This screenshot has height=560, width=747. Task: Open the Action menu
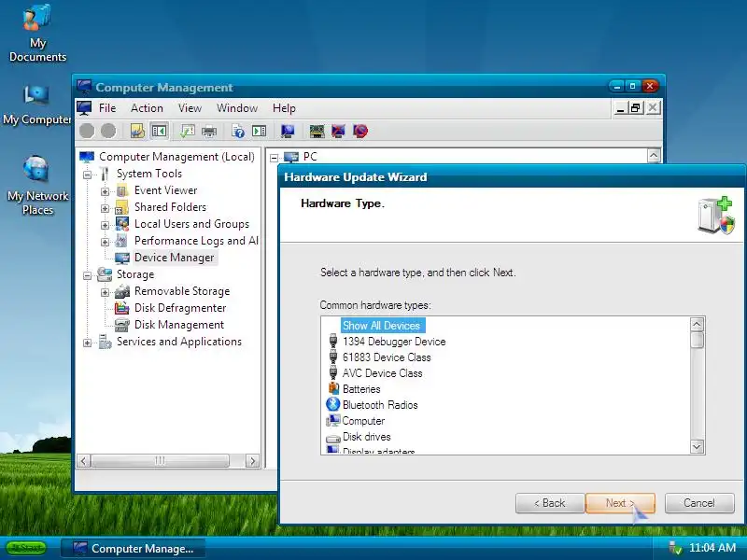point(147,108)
